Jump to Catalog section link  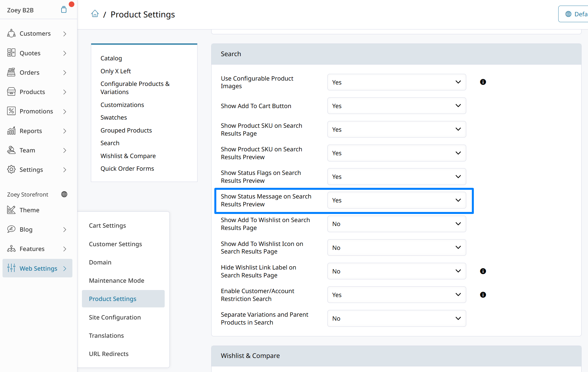point(111,58)
